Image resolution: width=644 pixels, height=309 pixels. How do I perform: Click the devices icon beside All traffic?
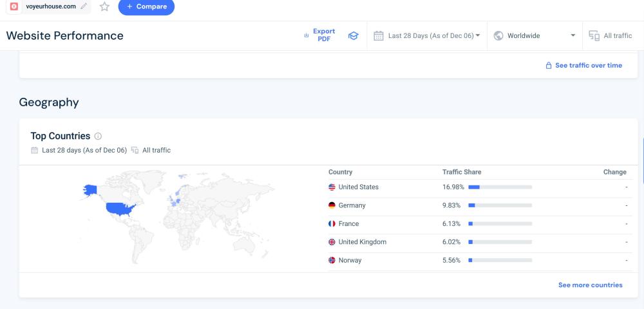(594, 36)
